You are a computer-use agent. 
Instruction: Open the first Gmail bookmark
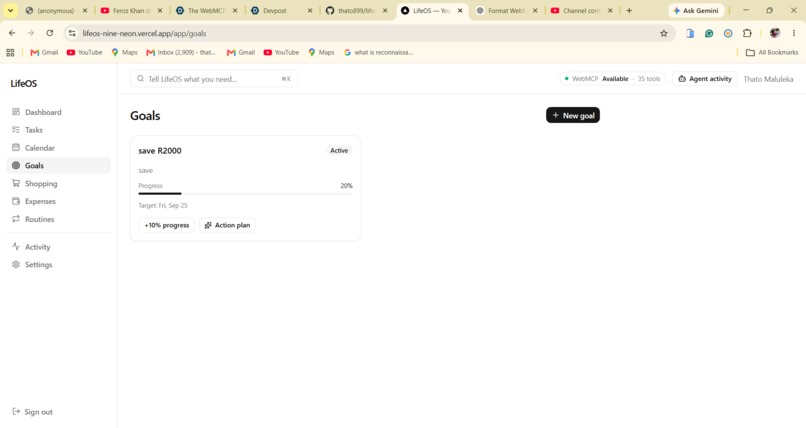(44, 52)
